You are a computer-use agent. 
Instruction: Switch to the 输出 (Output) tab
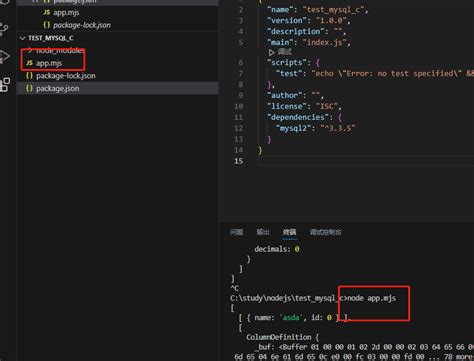[263, 232]
